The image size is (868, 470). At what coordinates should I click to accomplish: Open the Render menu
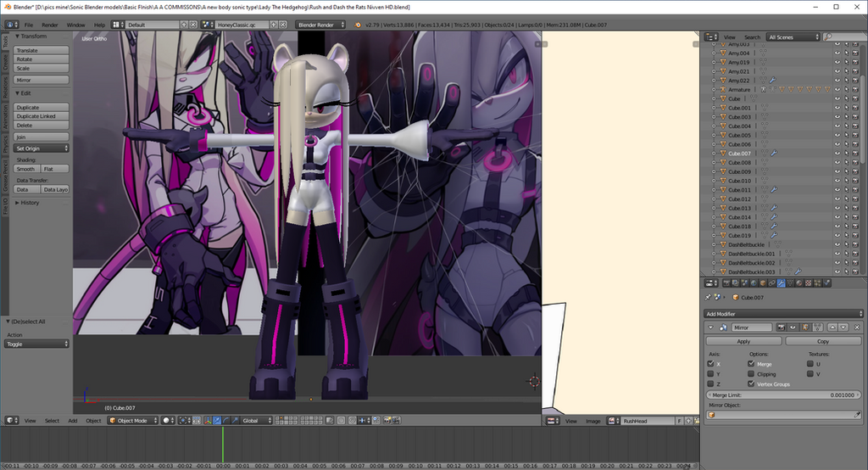point(49,25)
